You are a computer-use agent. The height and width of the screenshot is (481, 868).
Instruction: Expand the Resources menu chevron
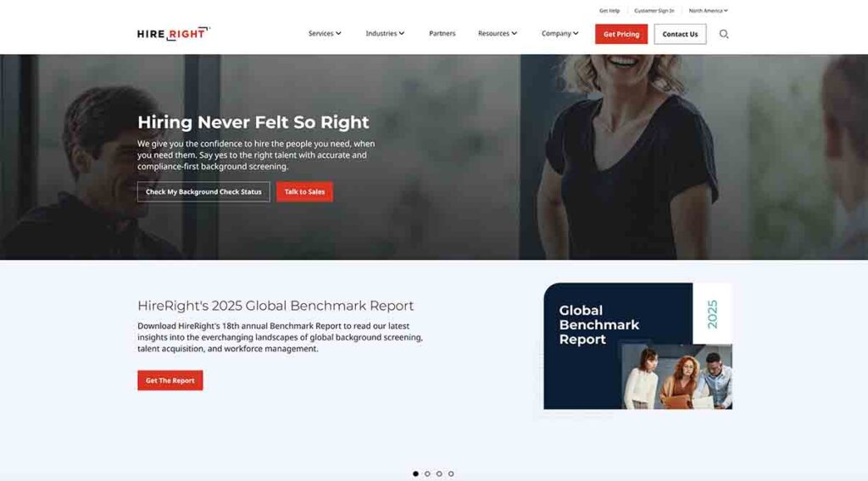click(x=515, y=34)
